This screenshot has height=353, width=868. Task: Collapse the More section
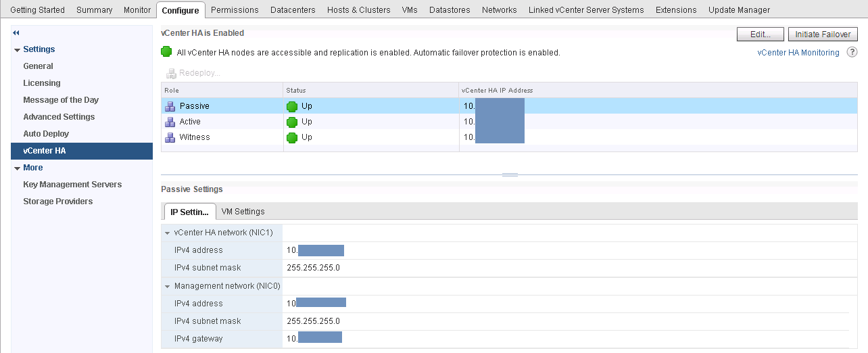[18, 168]
